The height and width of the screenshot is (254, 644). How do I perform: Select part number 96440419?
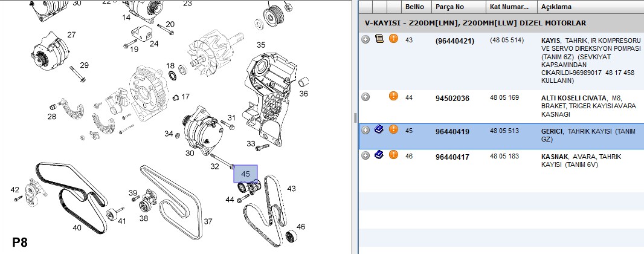point(452,132)
